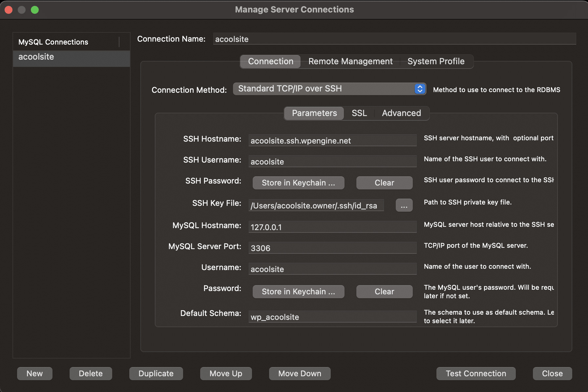This screenshot has height=392, width=588.
Task: Test the connection settings
Action: (476, 373)
